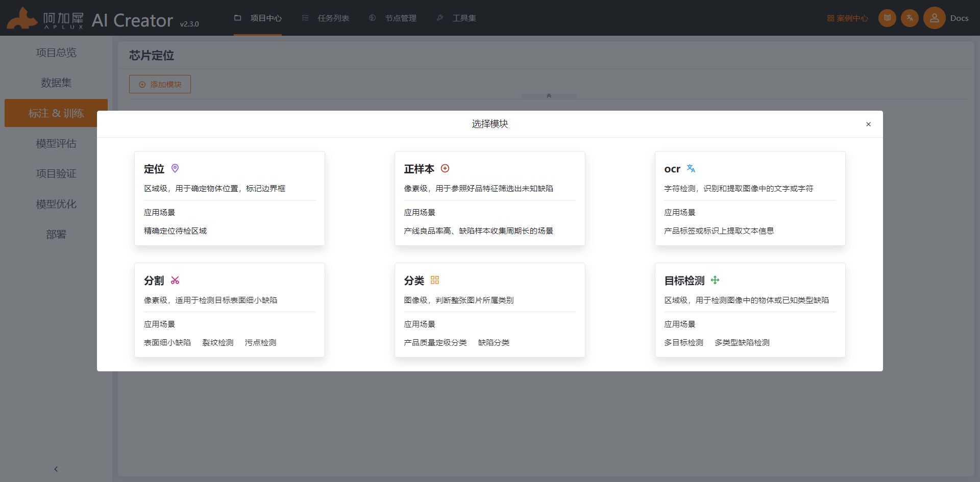Viewport: 980px width, 482px height.
Task: Click the AI Creator product title
Action: pos(132,20)
